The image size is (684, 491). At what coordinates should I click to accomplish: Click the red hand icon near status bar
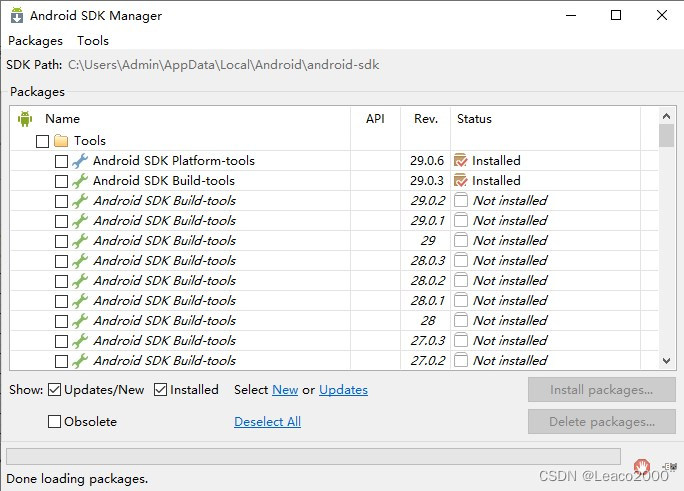[x=642, y=467]
